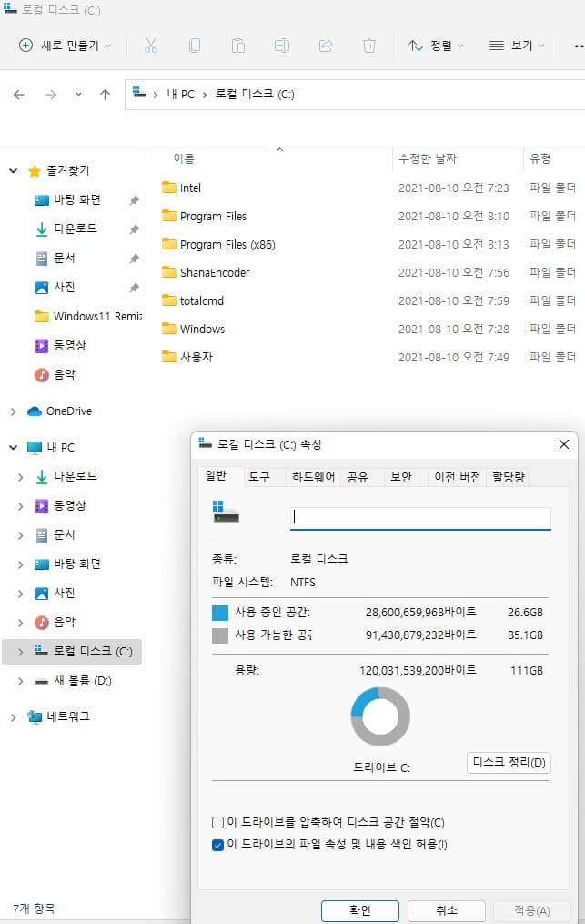Enable drive compression checkbox

tap(217, 822)
